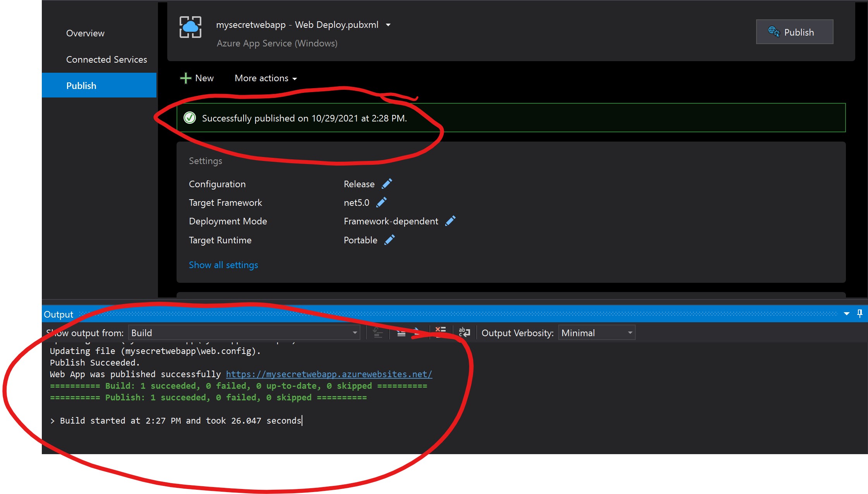Switch to the Overview tab
The width and height of the screenshot is (868, 494).
(x=85, y=33)
